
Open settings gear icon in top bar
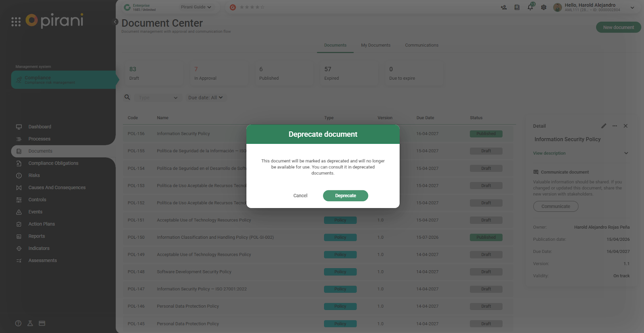[x=544, y=7]
